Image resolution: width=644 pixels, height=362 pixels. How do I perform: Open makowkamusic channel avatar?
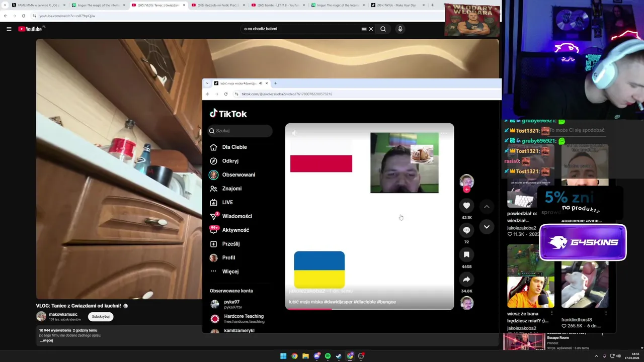(41, 316)
